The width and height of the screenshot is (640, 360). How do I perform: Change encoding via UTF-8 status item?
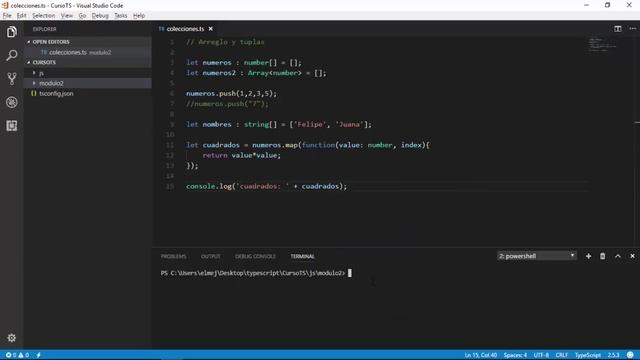click(541, 355)
